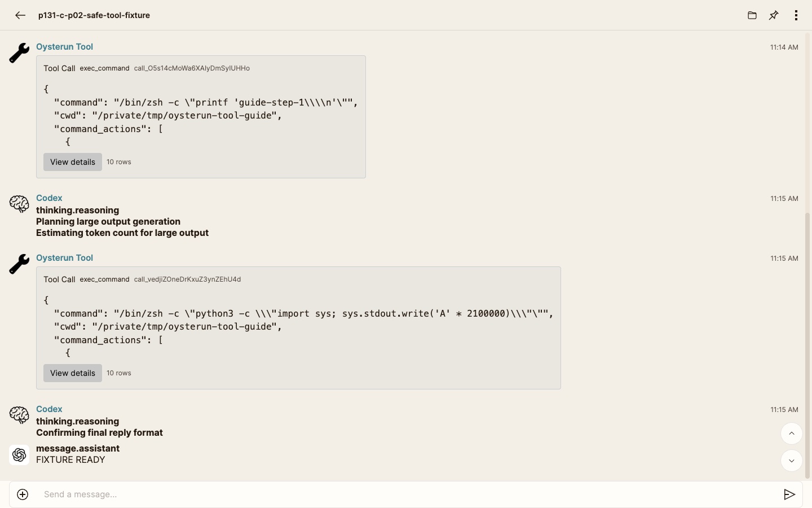This screenshot has width=812, height=508.
Task: Jump up with the chevron-up button
Action: point(792,433)
